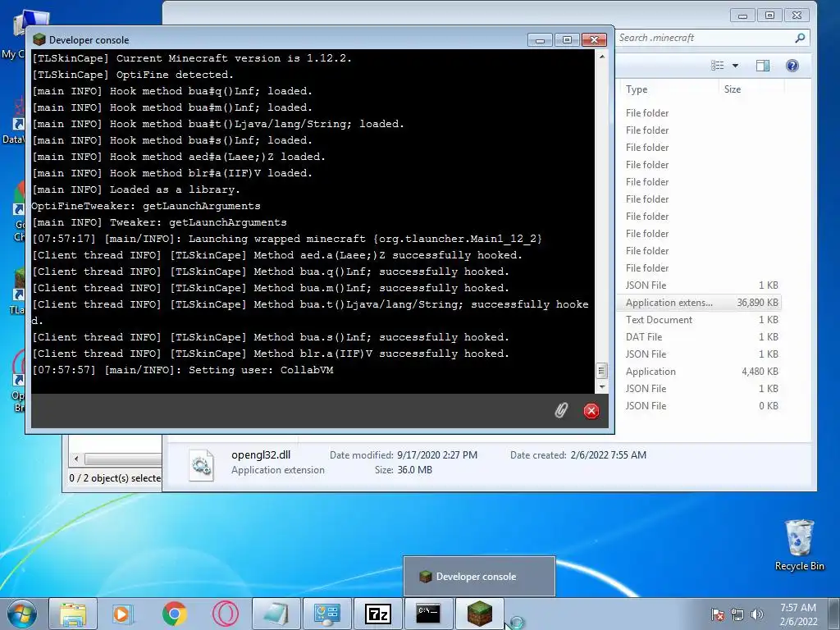The height and width of the screenshot is (630, 840).
Task: Switch to the command prompt taskbar icon
Action: [x=428, y=614]
